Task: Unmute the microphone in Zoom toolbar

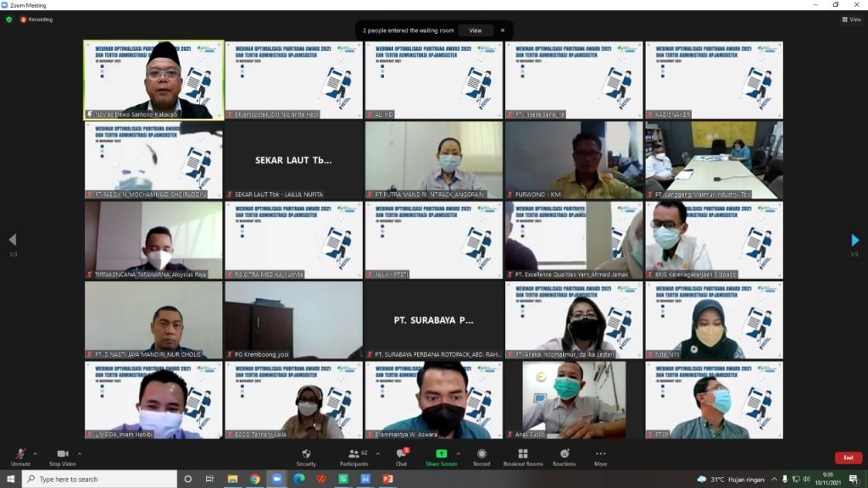Action: pos(19,455)
